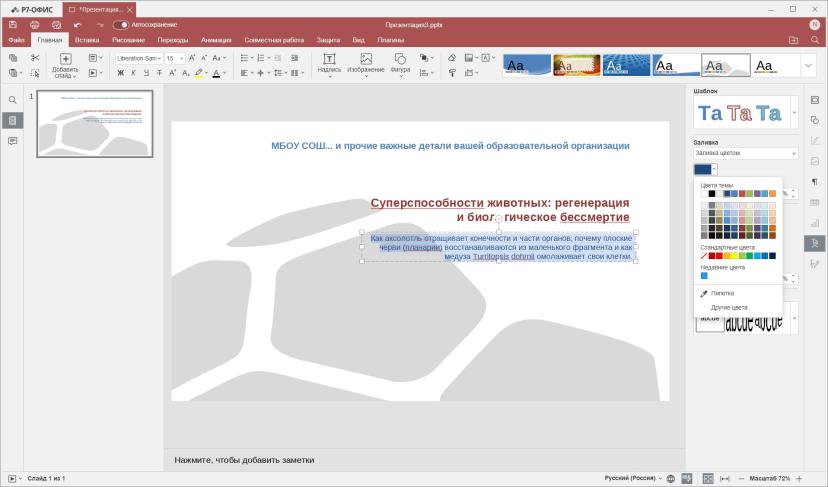The image size is (828, 487).
Task: Click the slide title Суперспособности животных
Action: pos(500,210)
